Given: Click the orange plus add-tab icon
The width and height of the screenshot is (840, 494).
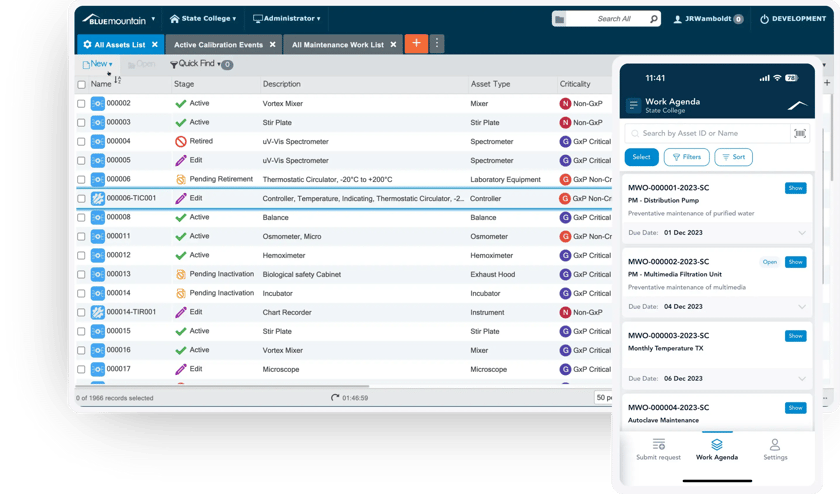Looking at the screenshot, I should tap(416, 44).
